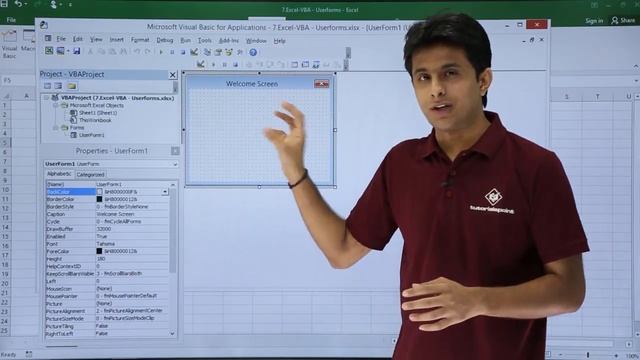
Task: Click Reset stop icon in standard toolbar
Action: (182, 52)
